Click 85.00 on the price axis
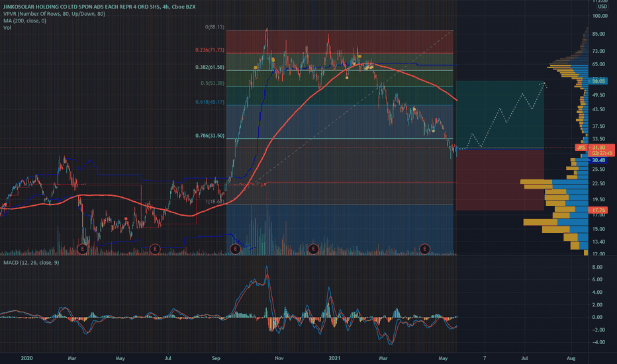The height and width of the screenshot is (364, 617). coord(598,34)
